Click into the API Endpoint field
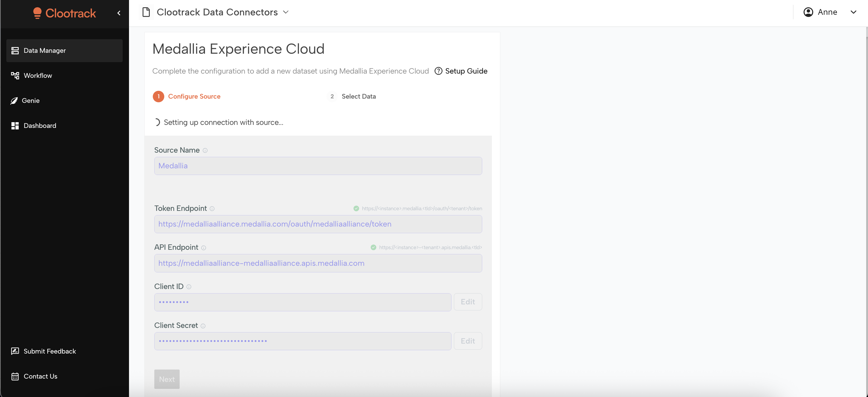 318,263
